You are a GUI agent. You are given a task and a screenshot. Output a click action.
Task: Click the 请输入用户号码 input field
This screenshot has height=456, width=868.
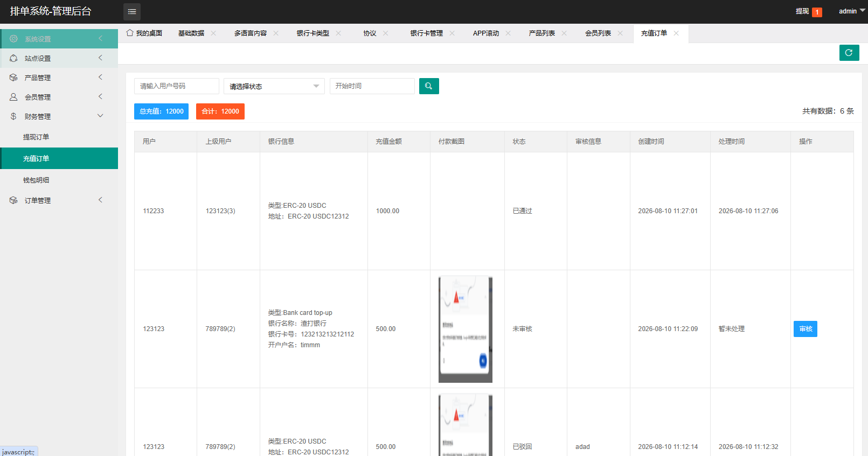coord(177,86)
